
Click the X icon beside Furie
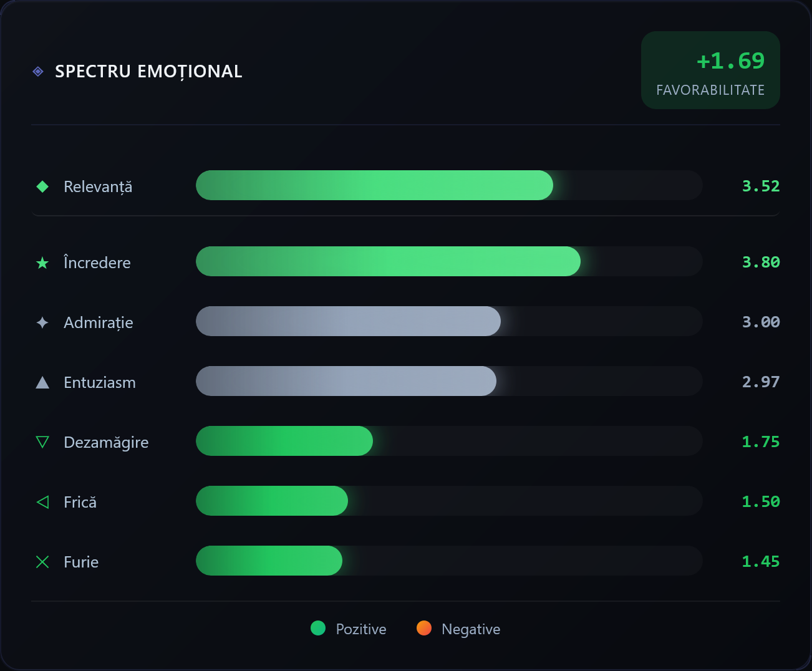42,562
